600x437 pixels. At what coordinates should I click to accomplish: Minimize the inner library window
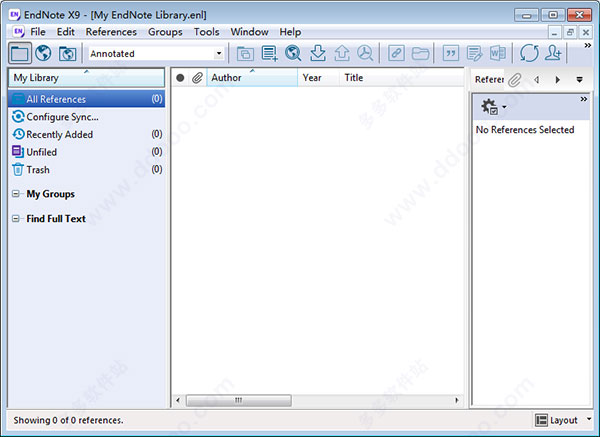(554, 33)
